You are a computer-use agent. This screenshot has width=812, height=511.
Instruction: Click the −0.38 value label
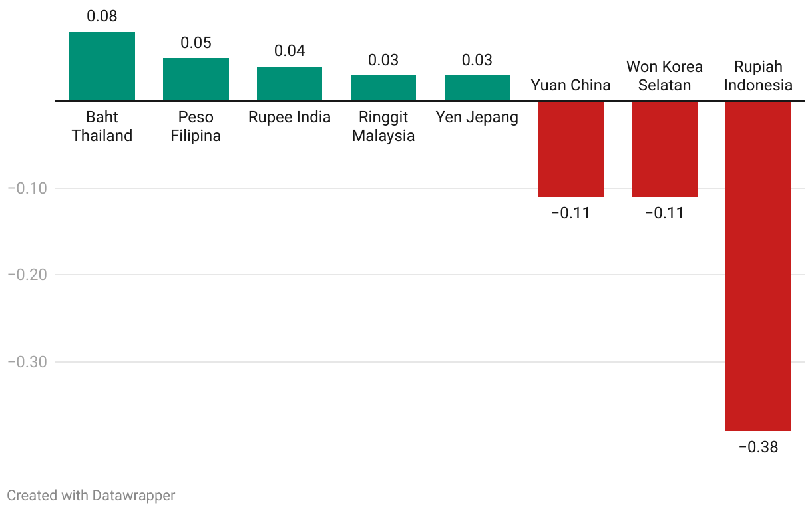tap(758, 447)
